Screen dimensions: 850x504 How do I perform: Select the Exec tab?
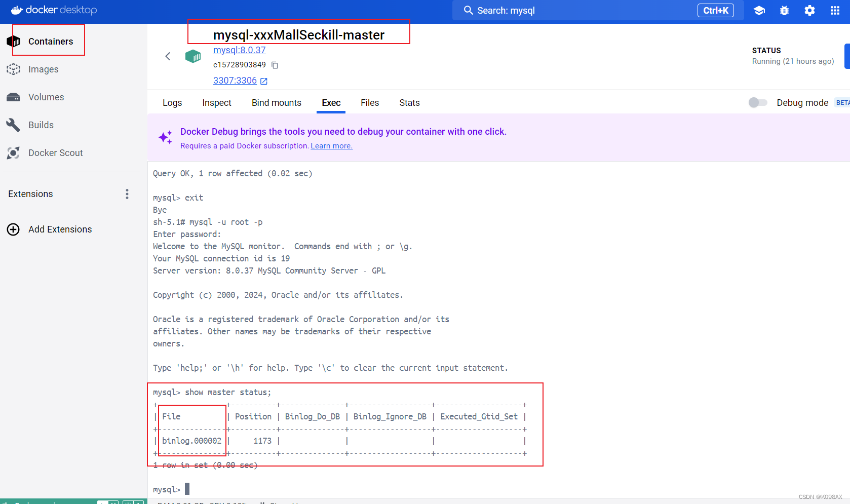pos(331,103)
